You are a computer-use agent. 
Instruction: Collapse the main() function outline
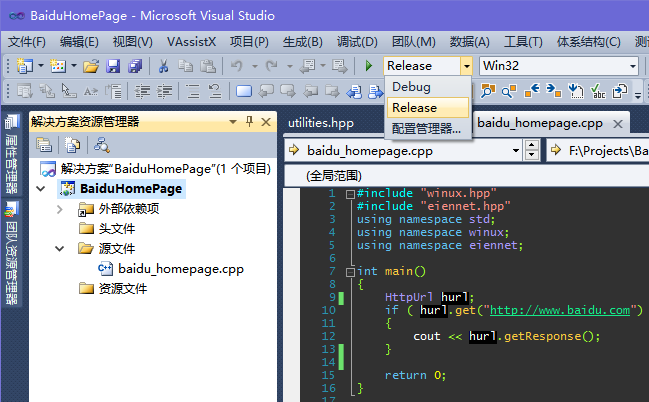[350, 272]
